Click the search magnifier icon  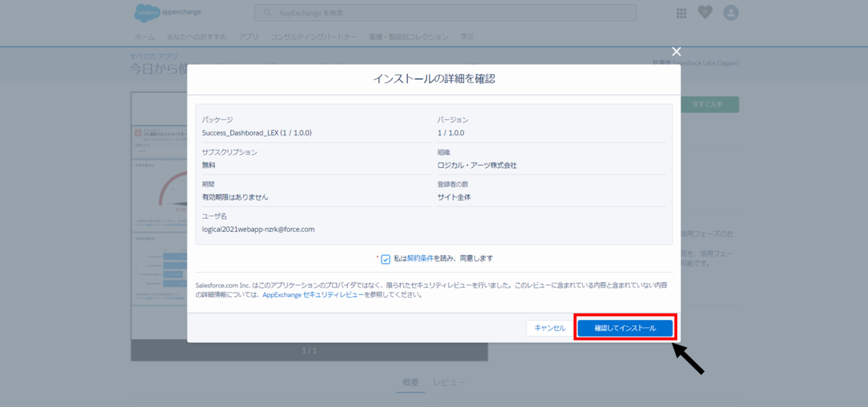(x=268, y=13)
